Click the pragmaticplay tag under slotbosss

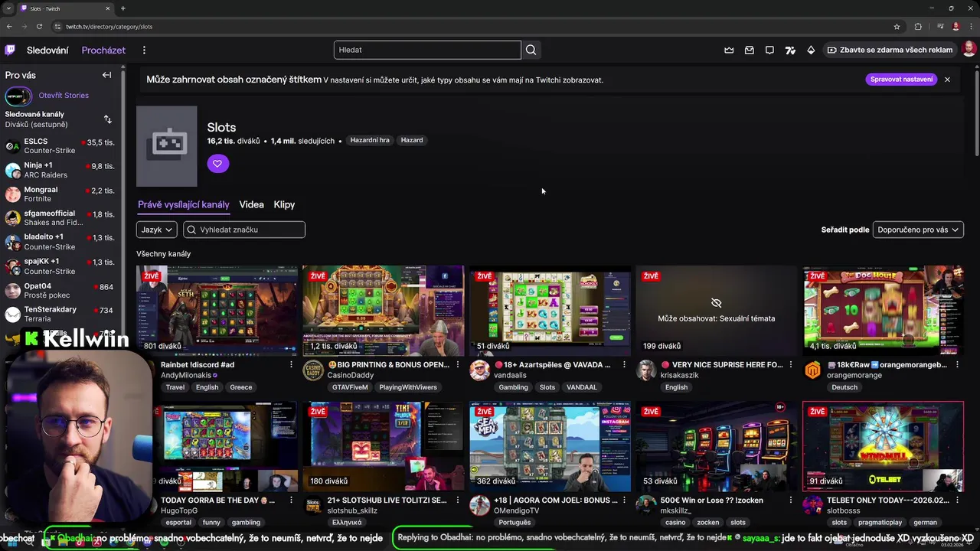point(878,523)
